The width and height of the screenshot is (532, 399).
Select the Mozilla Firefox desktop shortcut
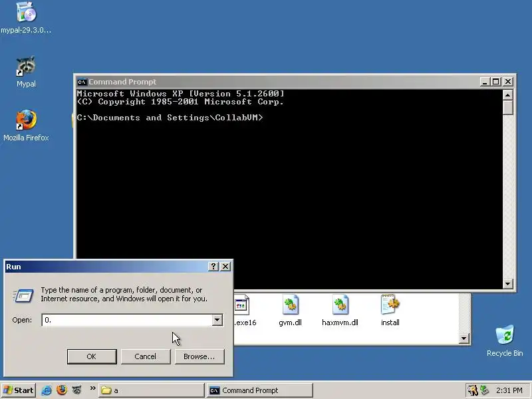click(x=26, y=120)
